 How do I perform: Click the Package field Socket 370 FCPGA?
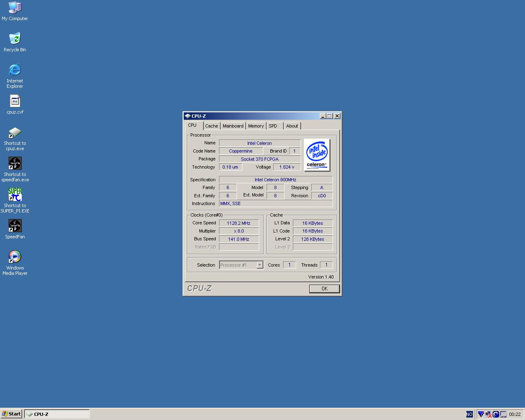pyautogui.click(x=260, y=159)
